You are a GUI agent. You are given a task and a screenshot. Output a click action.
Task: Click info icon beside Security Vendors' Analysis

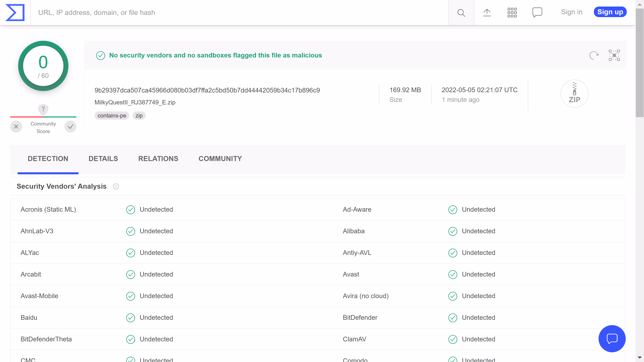[x=116, y=187]
